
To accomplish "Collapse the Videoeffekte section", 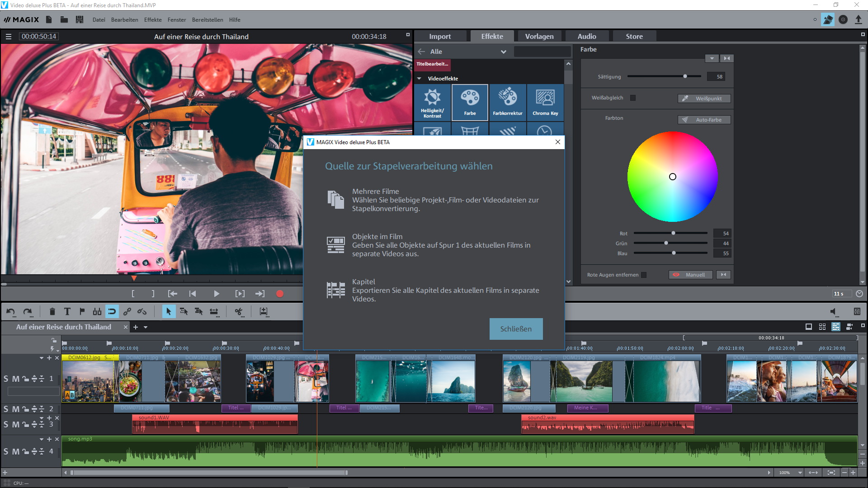I will tap(419, 79).
